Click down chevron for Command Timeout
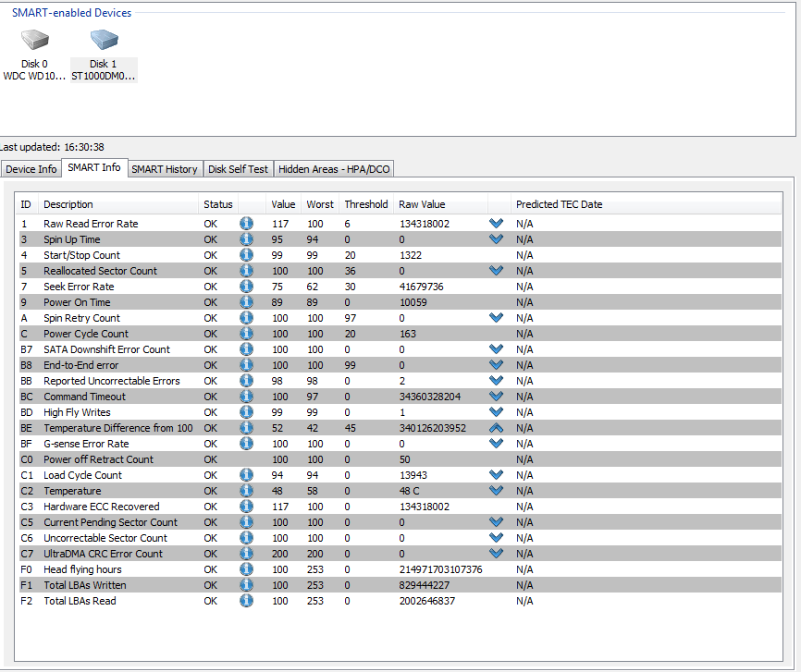Viewport: 801px width, 672px height. [496, 396]
